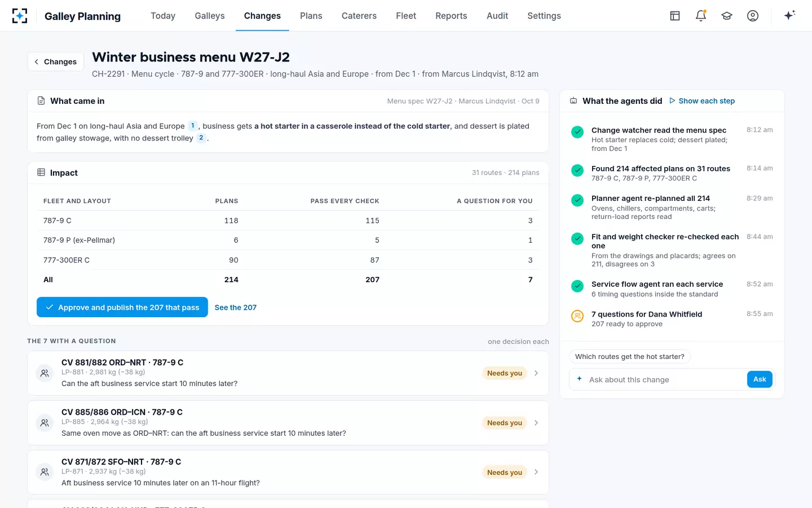Viewport: 812px width, 508px height.
Task: Go to the Galleys tab
Action: coord(210,16)
